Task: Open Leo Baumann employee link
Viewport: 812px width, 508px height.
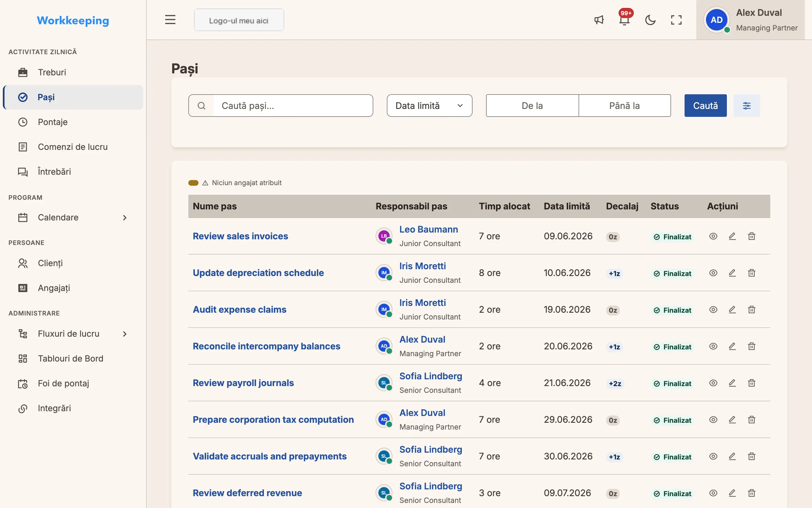Action: coord(429,229)
